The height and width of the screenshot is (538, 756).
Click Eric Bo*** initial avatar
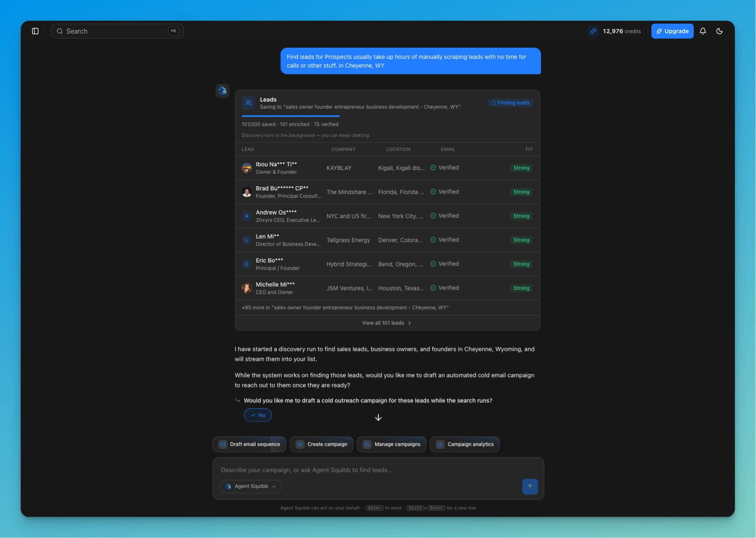click(247, 264)
